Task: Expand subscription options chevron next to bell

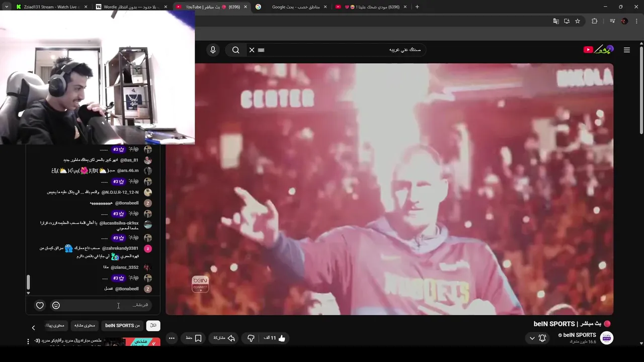Action: tap(532, 338)
